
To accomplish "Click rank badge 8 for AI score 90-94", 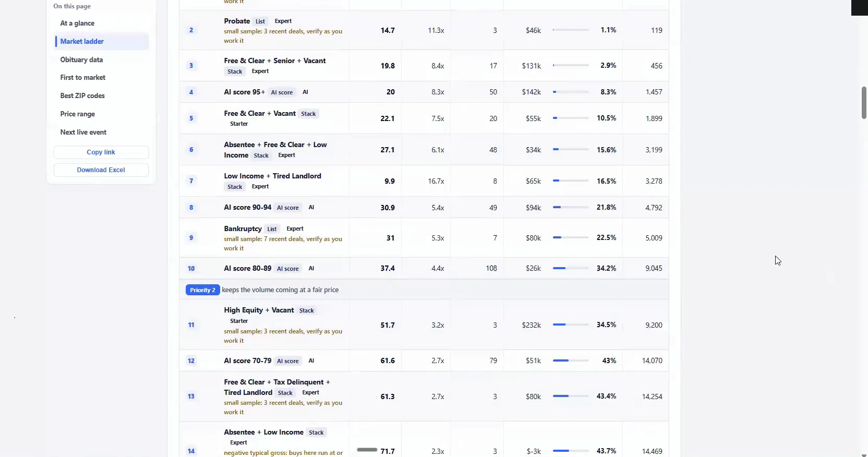I will tap(191, 208).
